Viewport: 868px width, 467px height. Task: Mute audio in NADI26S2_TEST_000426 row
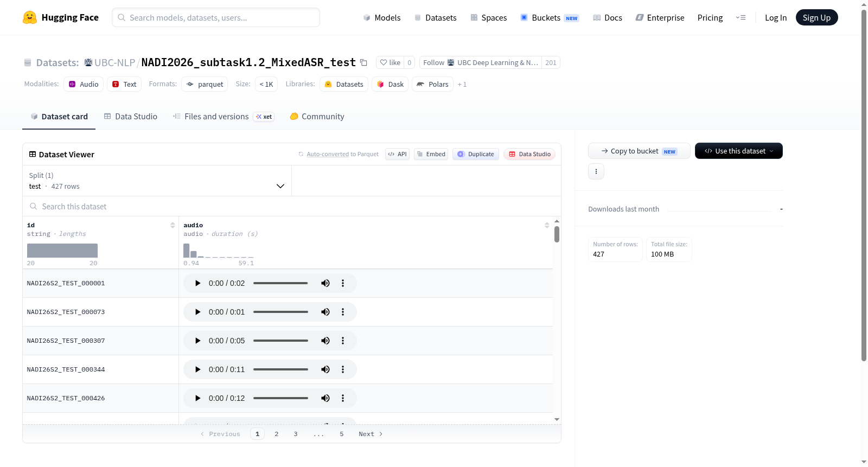[x=325, y=398]
